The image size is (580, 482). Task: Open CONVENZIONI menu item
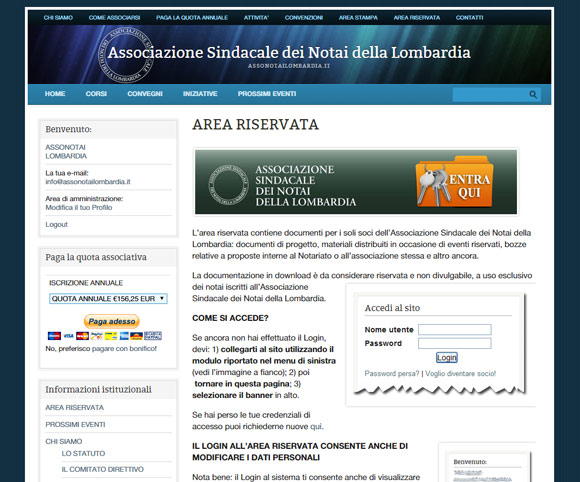click(304, 18)
